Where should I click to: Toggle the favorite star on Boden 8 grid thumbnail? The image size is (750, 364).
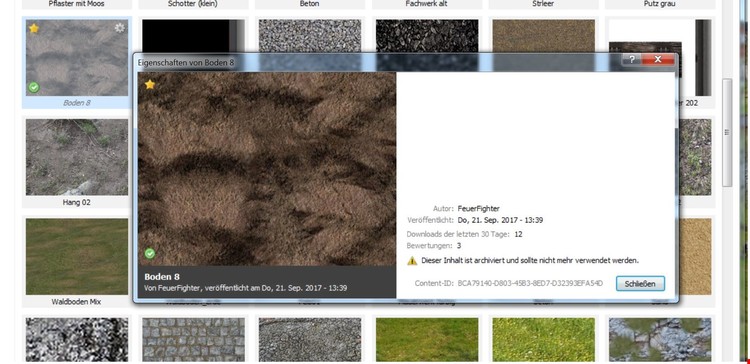pyautogui.click(x=33, y=28)
